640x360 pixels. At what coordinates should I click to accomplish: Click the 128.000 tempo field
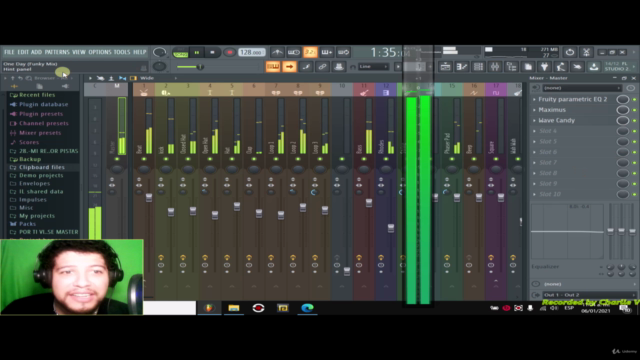[x=251, y=52]
